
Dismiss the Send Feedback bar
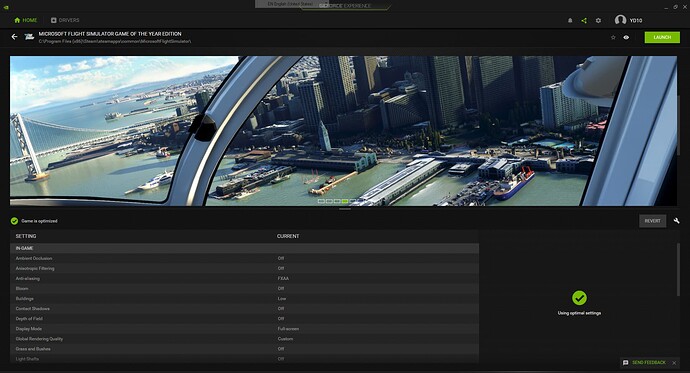point(674,363)
